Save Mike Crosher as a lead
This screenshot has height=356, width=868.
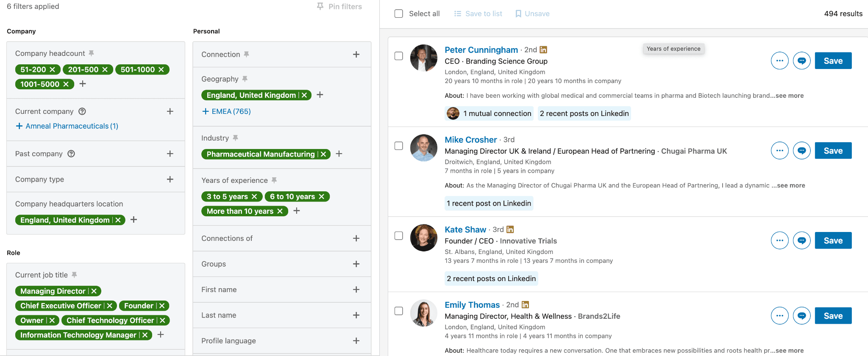pos(833,151)
